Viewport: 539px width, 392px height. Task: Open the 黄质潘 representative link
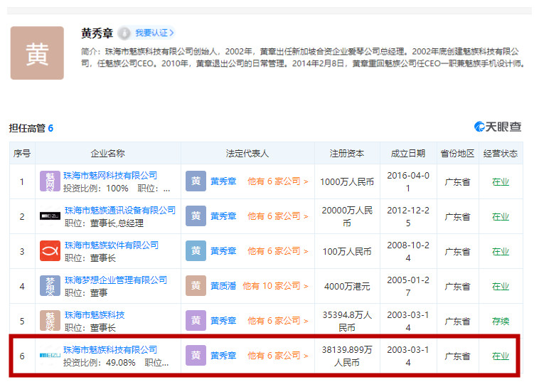point(223,286)
